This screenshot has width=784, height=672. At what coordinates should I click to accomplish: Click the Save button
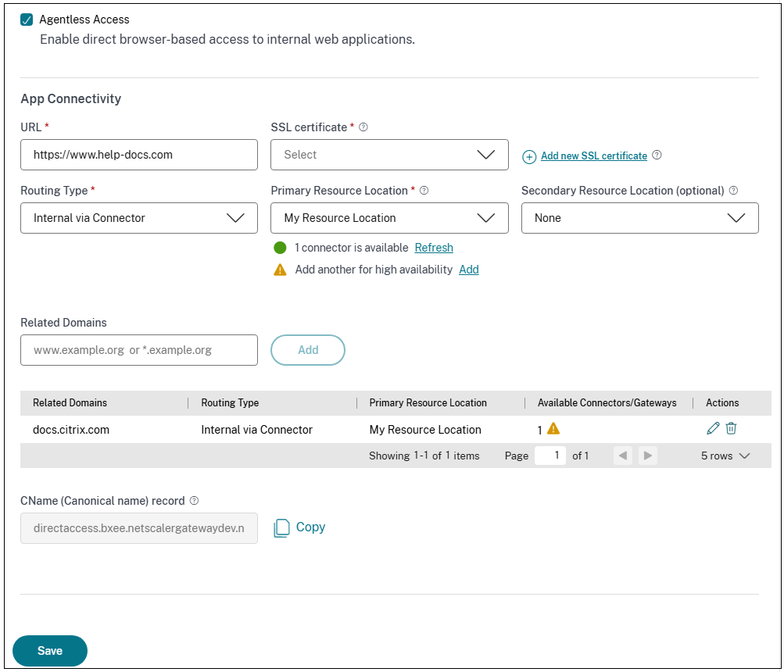point(49,650)
